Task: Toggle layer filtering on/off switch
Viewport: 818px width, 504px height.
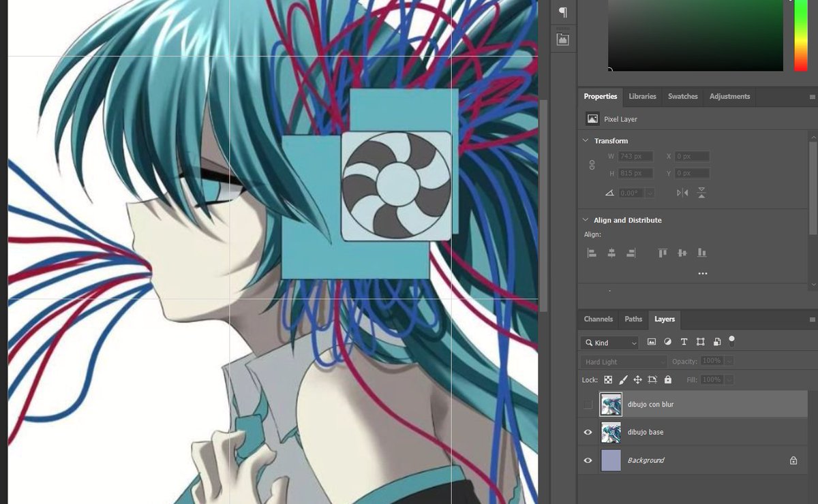Action: (x=732, y=340)
